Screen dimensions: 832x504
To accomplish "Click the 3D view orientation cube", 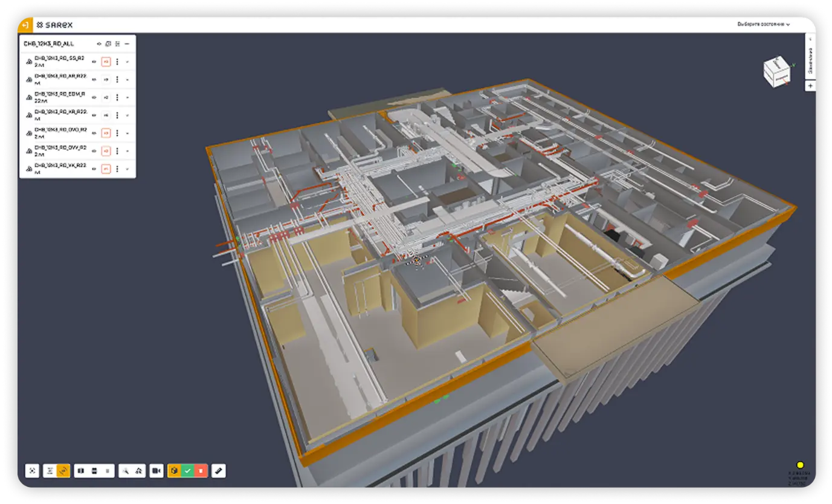I will [x=776, y=71].
